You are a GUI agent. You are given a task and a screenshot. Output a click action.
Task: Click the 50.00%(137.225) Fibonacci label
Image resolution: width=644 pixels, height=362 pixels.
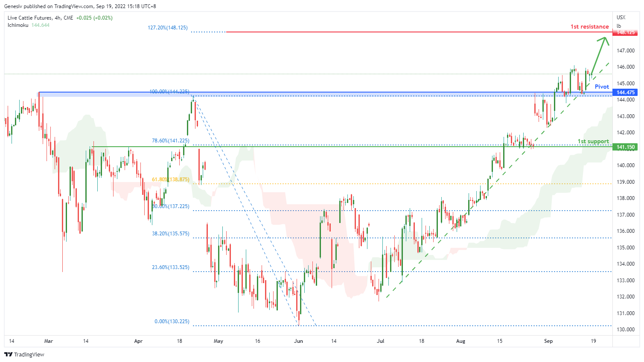coord(171,206)
